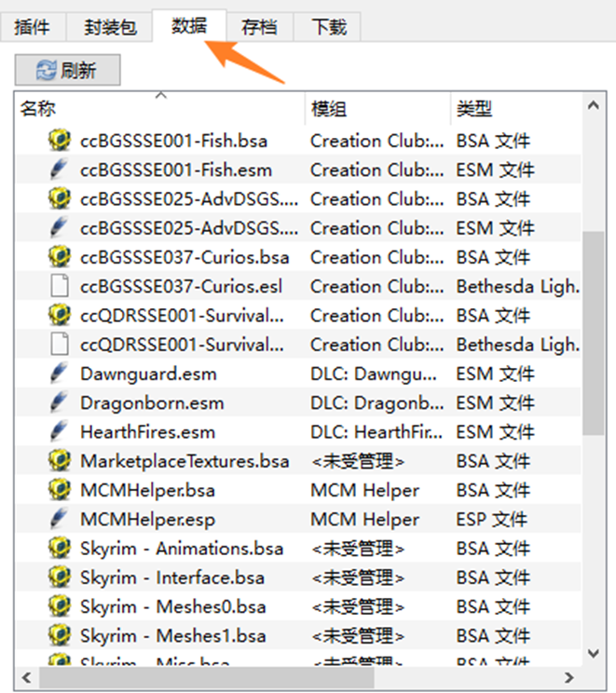Screen dimensions: 616x693
Task: Select the file name Skyrim - Meshes0.bsa
Action: 173,607
